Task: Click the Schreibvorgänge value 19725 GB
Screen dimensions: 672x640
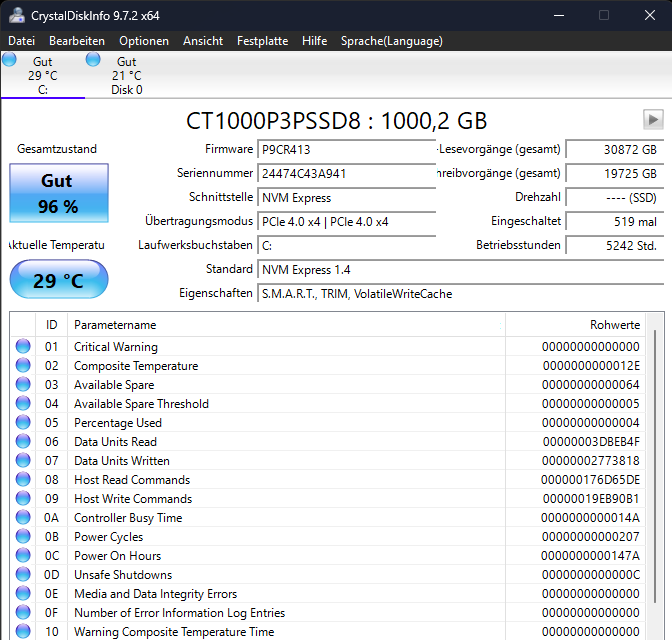Action: pyautogui.click(x=615, y=174)
